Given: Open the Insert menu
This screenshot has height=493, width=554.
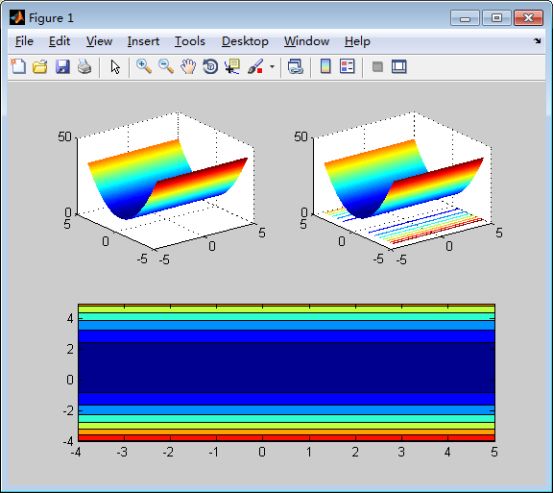Looking at the screenshot, I should click(143, 41).
